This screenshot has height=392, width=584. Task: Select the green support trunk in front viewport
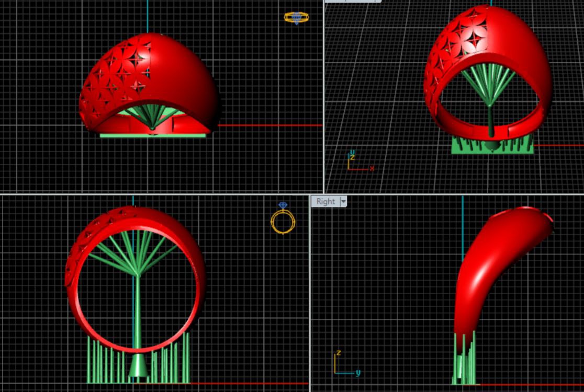click(137, 314)
